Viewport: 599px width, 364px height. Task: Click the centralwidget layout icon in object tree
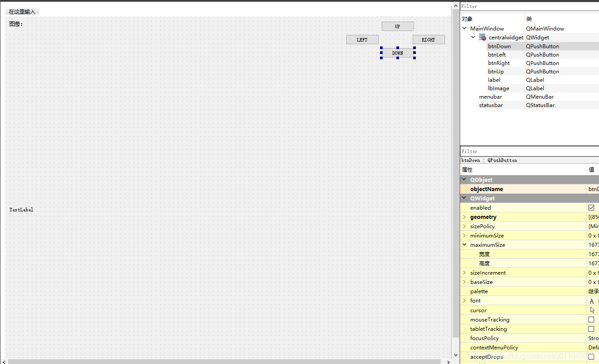pos(483,38)
